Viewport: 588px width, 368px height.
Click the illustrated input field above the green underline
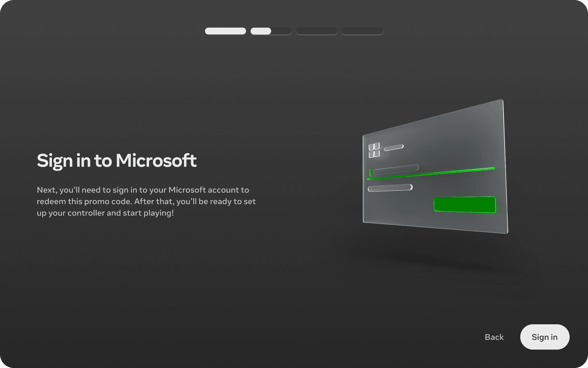[x=396, y=170]
